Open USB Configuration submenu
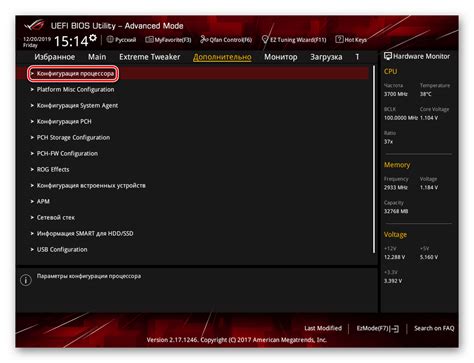This screenshot has width=474, height=363. point(62,249)
